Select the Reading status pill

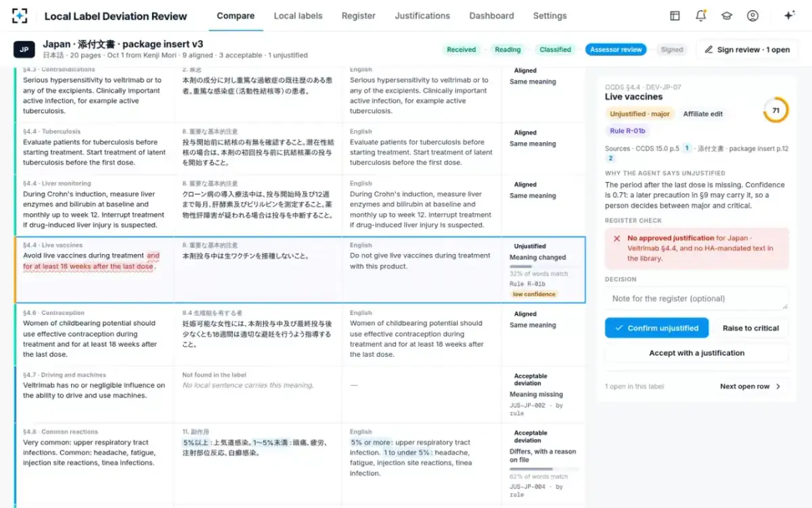pyautogui.click(x=507, y=49)
